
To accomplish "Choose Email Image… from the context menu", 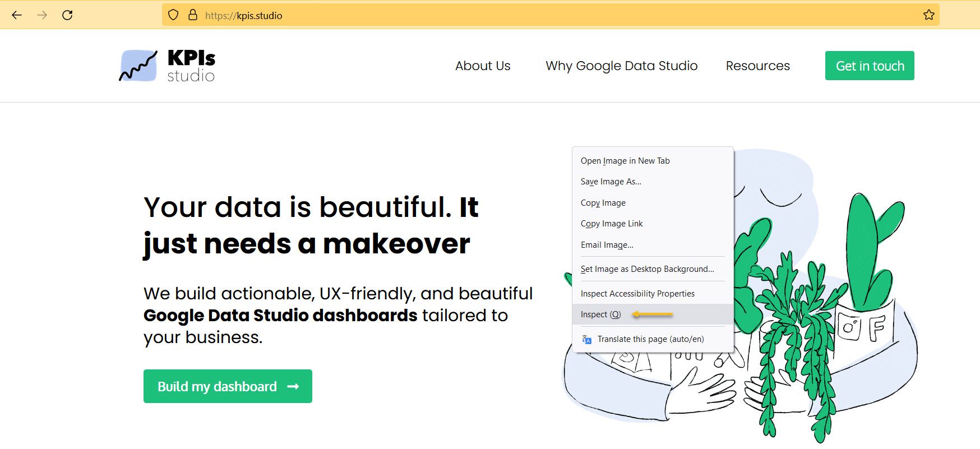I will tap(653, 245).
